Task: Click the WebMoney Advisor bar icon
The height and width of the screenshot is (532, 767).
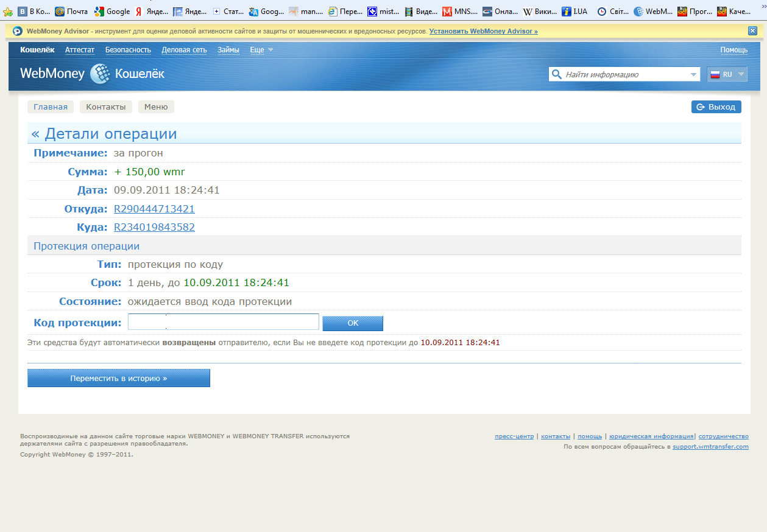Action: [x=18, y=31]
